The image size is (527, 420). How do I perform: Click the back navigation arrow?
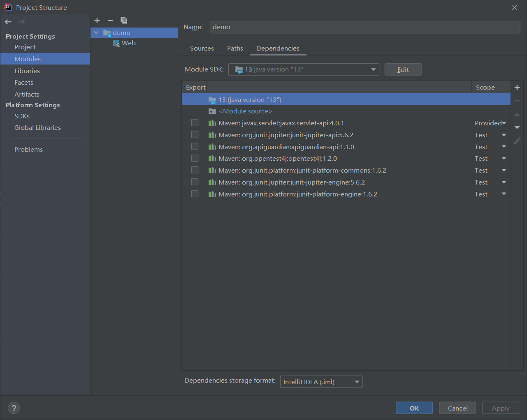[x=8, y=22]
